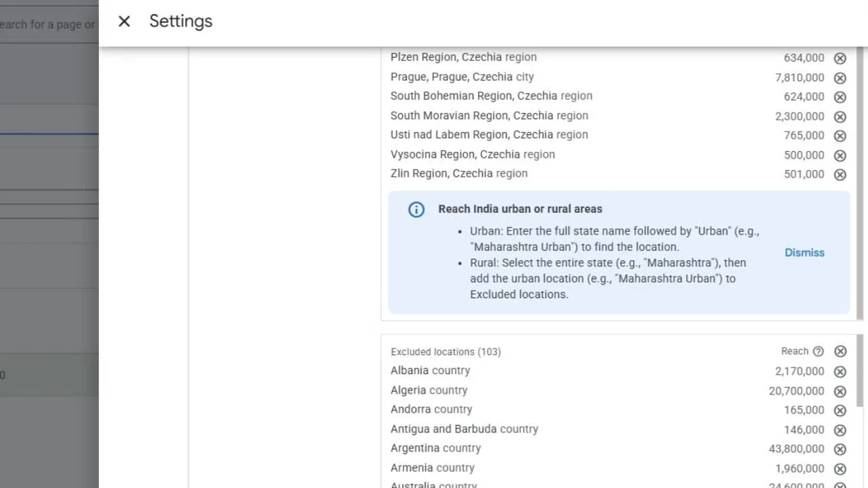The height and width of the screenshot is (488, 868).
Task: Remove Antigua and Barbuda exclusion
Action: (840, 430)
